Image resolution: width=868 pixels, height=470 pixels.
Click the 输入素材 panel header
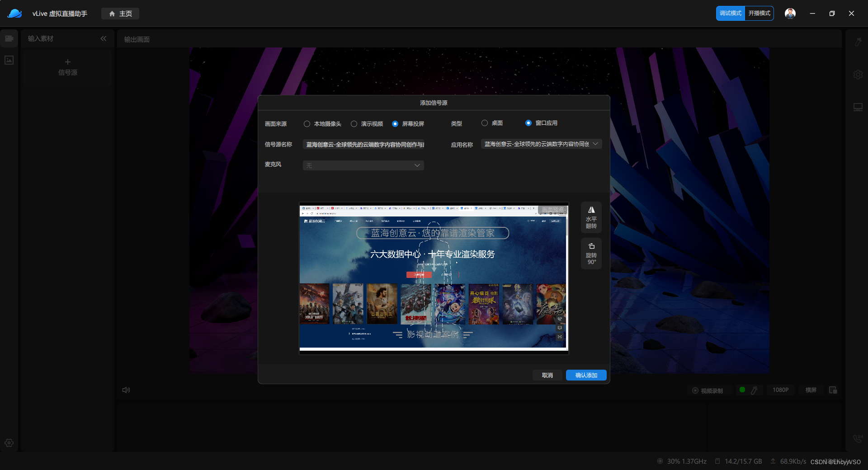click(x=41, y=38)
